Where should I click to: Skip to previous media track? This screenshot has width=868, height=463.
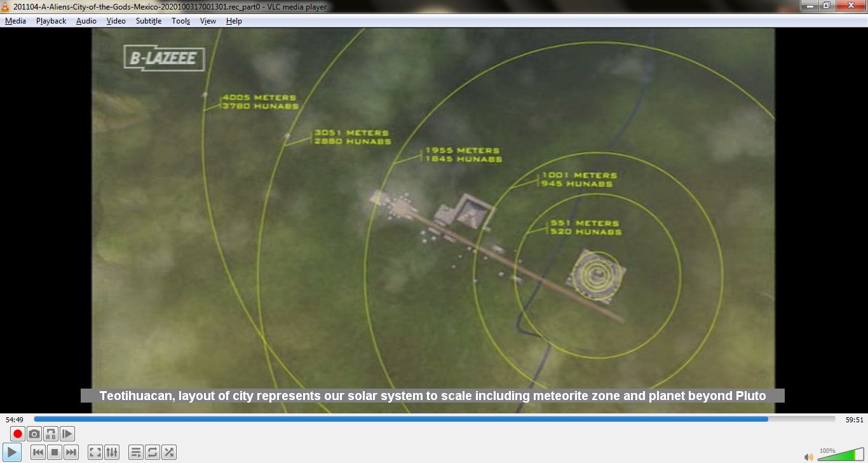click(x=38, y=452)
